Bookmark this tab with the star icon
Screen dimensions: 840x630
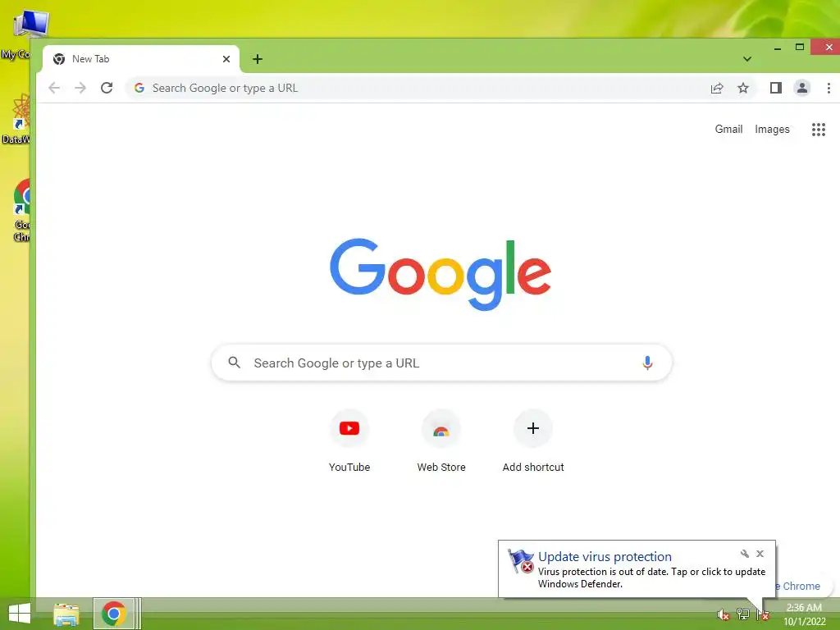click(743, 88)
